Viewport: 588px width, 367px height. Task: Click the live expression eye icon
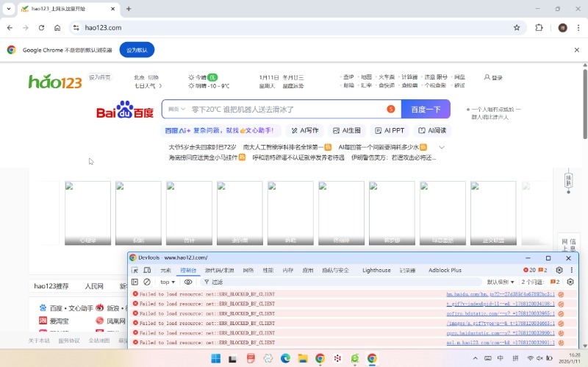(188, 282)
